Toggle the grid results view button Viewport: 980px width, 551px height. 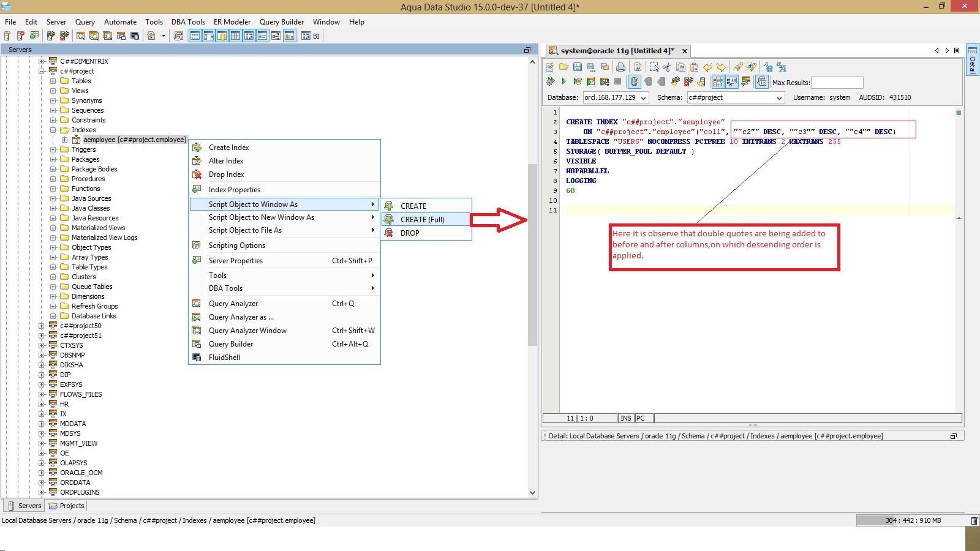(x=718, y=81)
